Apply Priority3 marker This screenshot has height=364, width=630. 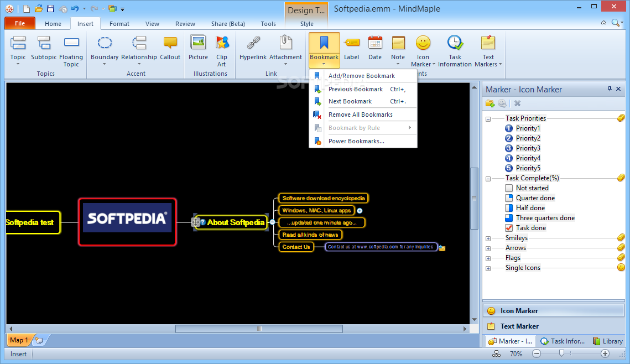coord(523,148)
